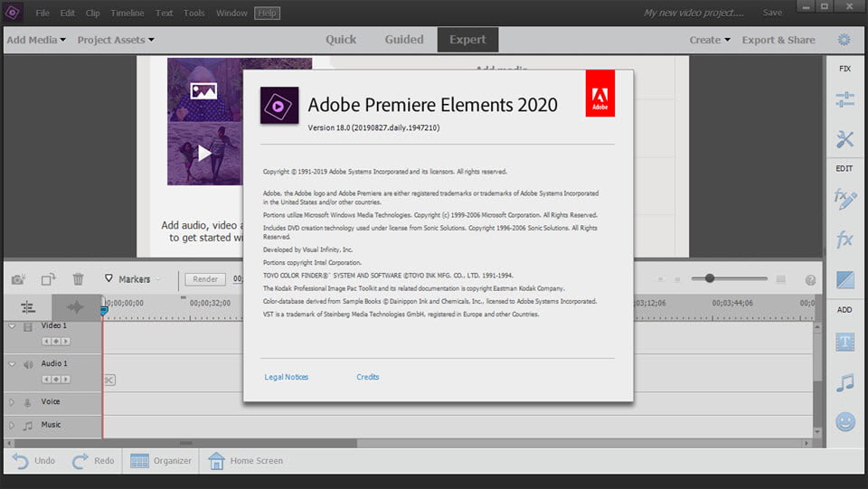The width and height of the screenshot is (868, 489).
Task: Click the image placeholder icon in preview
Action: point(203,90)
